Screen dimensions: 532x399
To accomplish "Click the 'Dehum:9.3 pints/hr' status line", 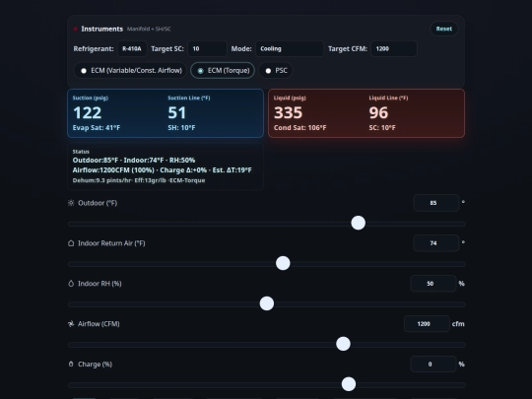I will click(139, 180).
